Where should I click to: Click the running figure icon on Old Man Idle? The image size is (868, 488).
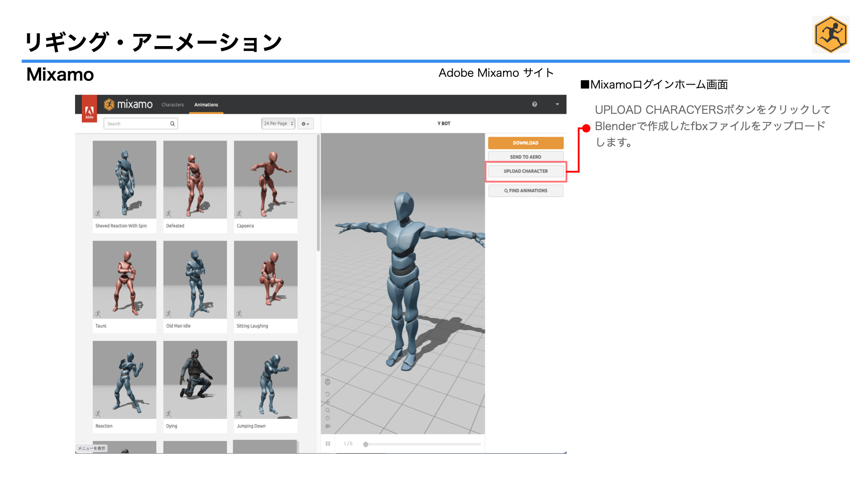tap(169, 314)
